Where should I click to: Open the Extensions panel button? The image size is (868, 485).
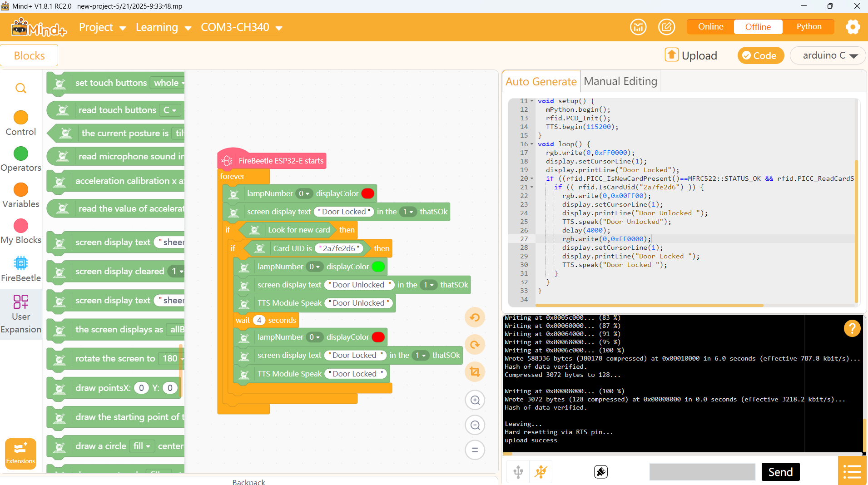[20, 453]
